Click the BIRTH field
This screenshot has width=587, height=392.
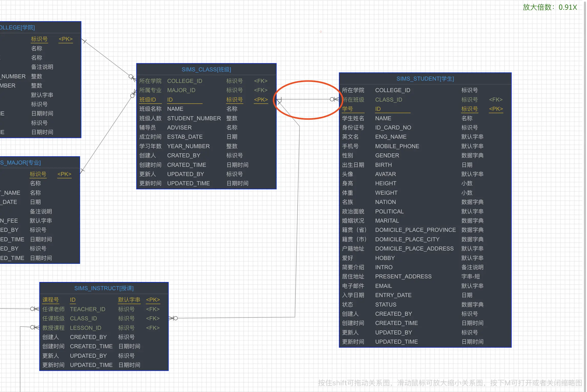[x=383, y=165]
